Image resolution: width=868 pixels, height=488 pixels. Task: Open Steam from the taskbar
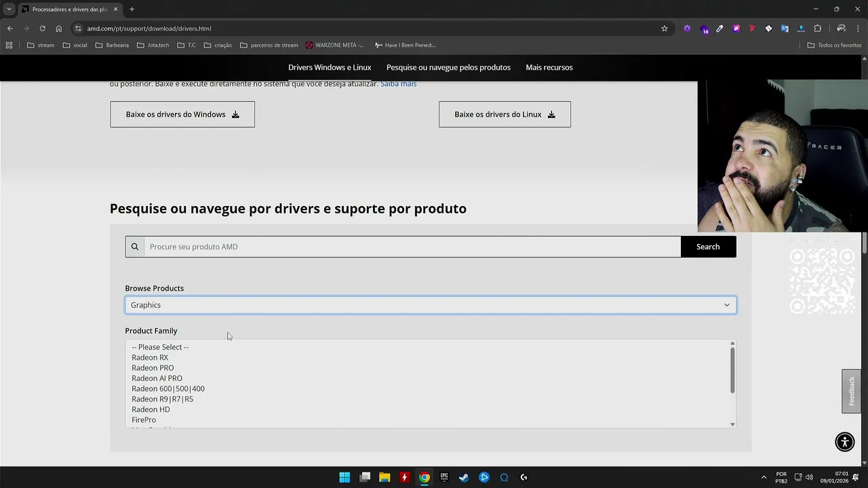pos(464,477)
